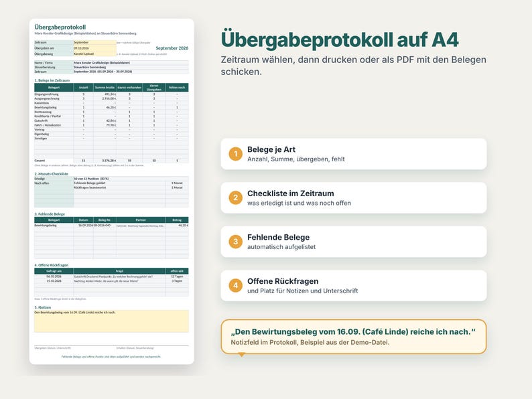Screen dimensions: 532x399
Task: Click 'was erledigt ist und was noch offen'
Action: tap(299, 203)
